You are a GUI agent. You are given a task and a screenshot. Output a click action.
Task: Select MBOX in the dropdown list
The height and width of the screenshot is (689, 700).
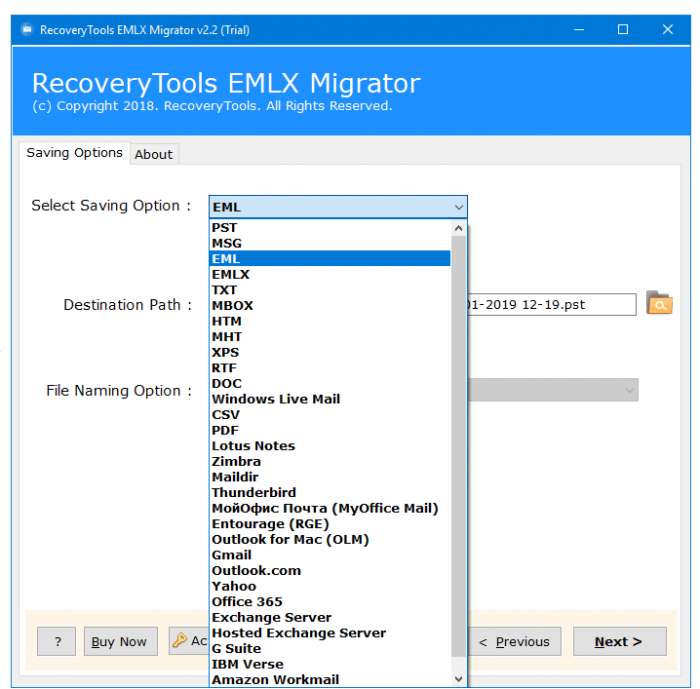coord(330,305)
